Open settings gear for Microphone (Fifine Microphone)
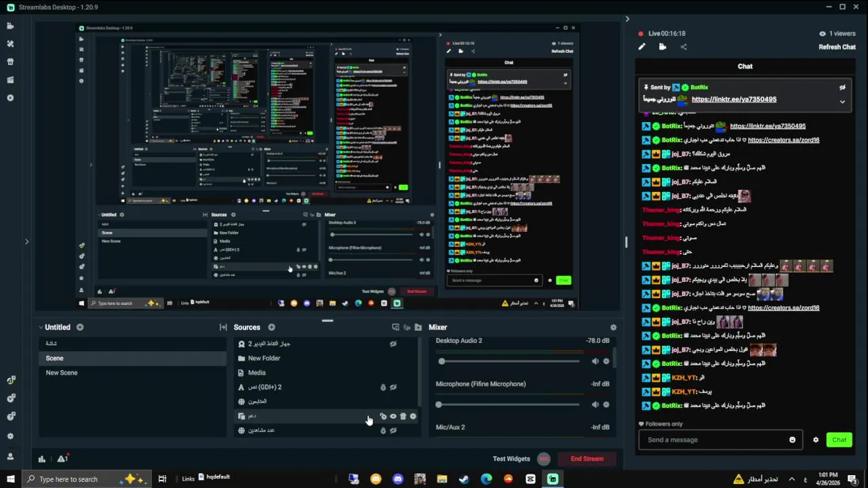 pos(606,405)
